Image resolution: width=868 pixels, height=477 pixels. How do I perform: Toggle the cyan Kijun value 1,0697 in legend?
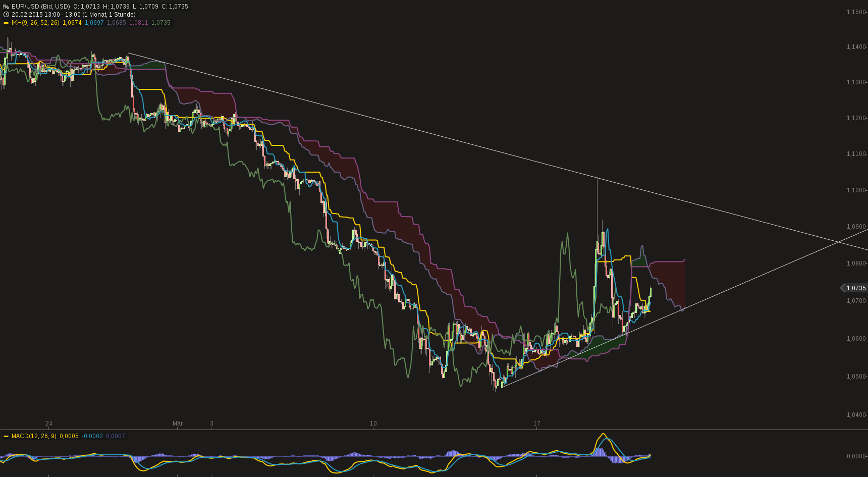click(94, 22)
